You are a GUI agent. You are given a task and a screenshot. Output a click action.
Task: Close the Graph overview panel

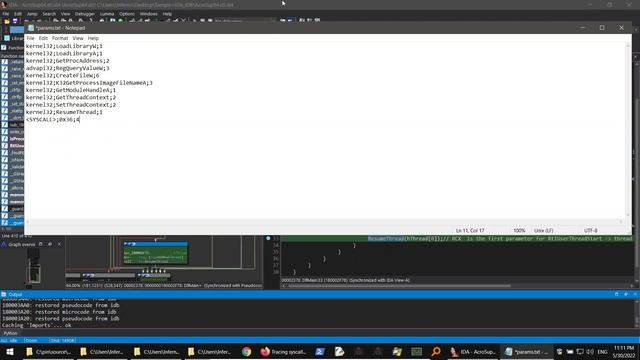click(60, 244)
